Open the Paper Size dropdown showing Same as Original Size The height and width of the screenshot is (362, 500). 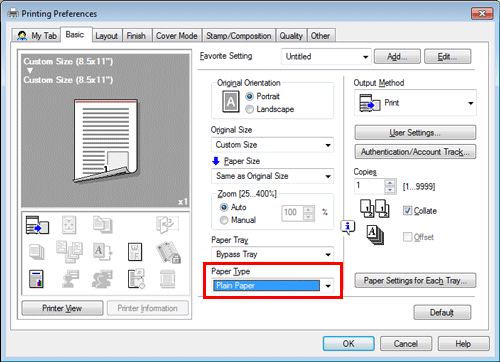(x=272, y=176)
